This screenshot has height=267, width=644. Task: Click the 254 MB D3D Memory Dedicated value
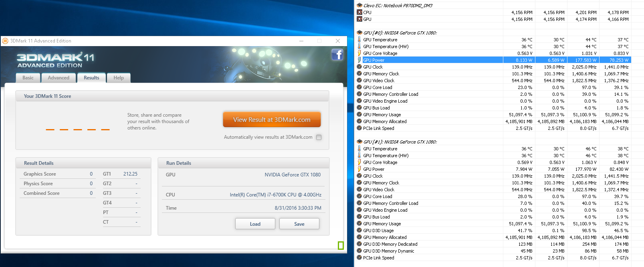589,244
